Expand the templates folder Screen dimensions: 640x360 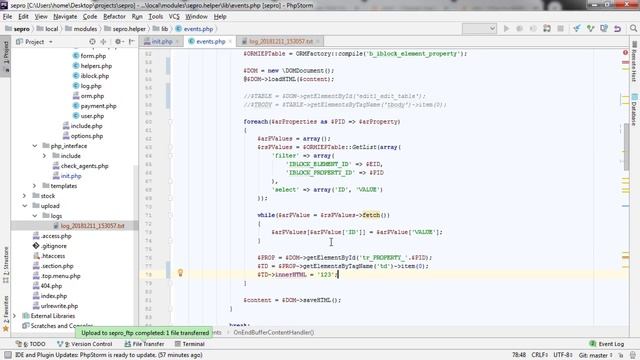35,186
